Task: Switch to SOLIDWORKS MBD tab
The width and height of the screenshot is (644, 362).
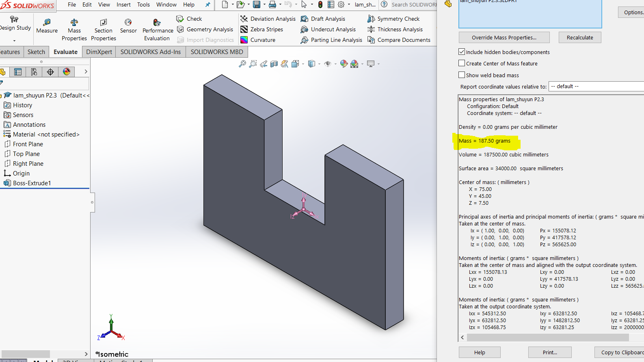Action: [217, 52]
